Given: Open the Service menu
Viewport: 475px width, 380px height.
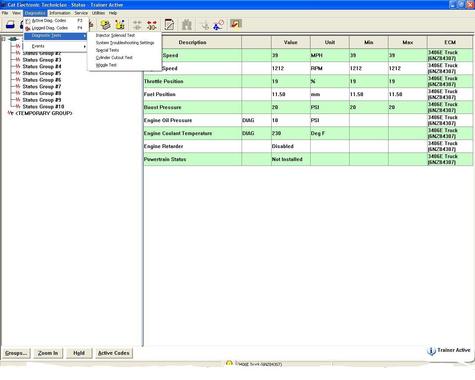Looking at the screenshot, I should [81, 13].
